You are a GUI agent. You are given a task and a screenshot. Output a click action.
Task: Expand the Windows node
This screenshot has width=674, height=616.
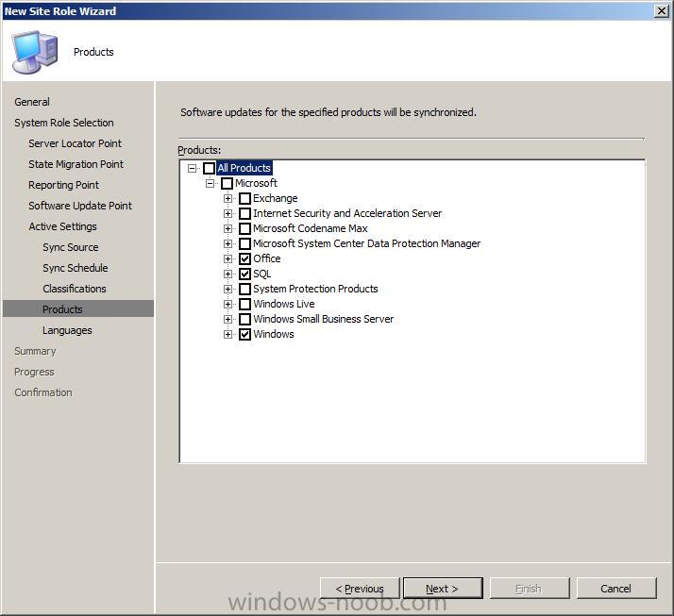tap(227, 334)
